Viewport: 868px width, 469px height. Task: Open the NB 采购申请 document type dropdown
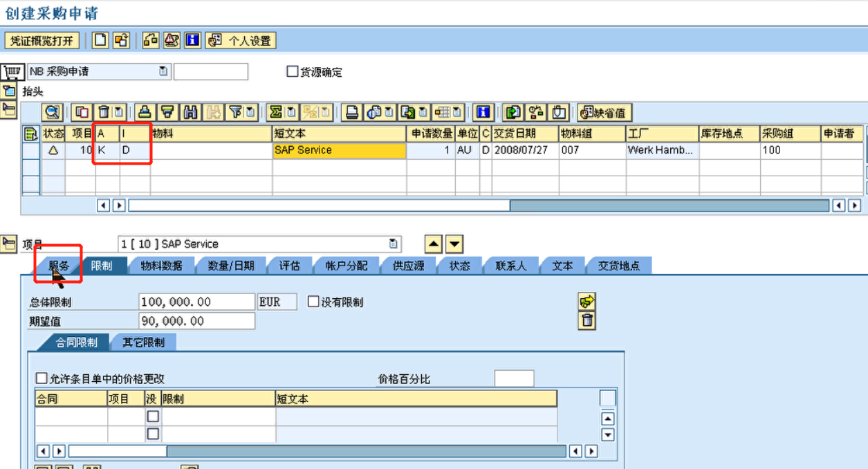pos(163,71)
